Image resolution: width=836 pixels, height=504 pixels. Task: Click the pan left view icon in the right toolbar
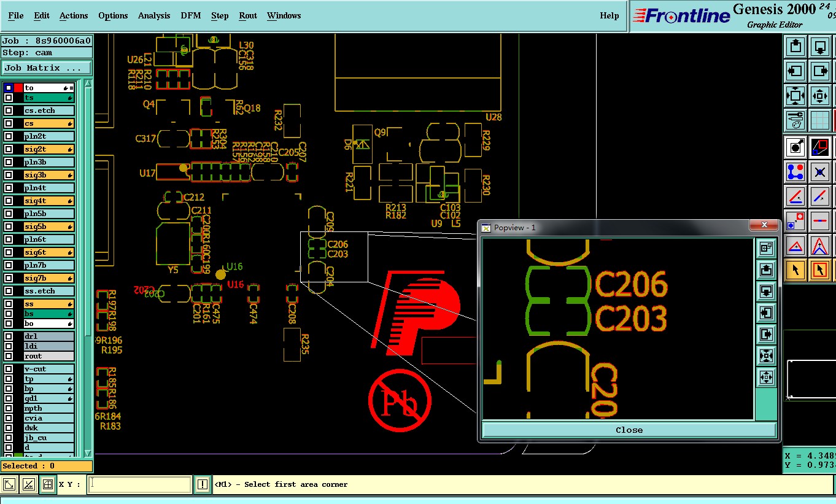click(795, 71)
